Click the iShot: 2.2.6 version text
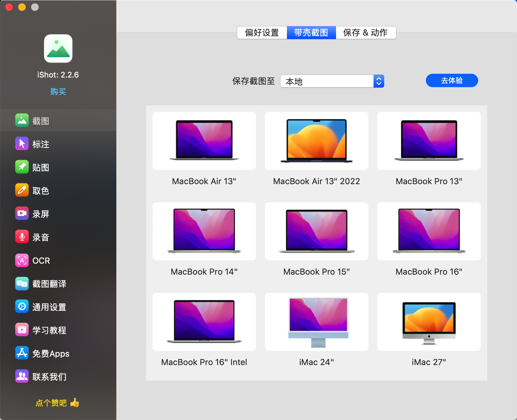The width and height of the screenshot is (517, 420). [x=58, y=75]
